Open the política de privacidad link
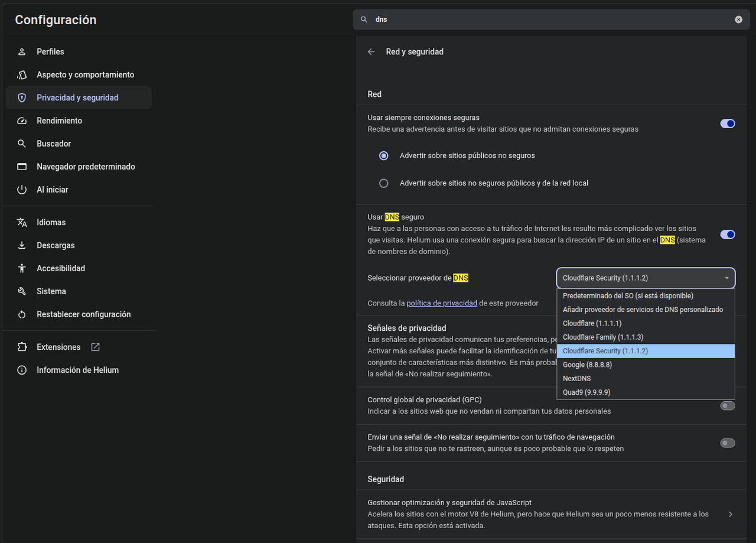 point(442,303)
